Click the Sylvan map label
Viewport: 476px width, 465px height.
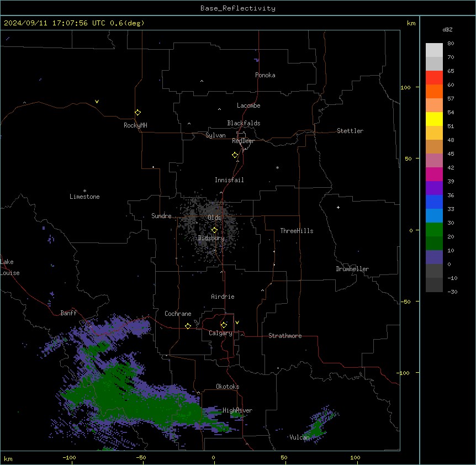tap(215, 135)
